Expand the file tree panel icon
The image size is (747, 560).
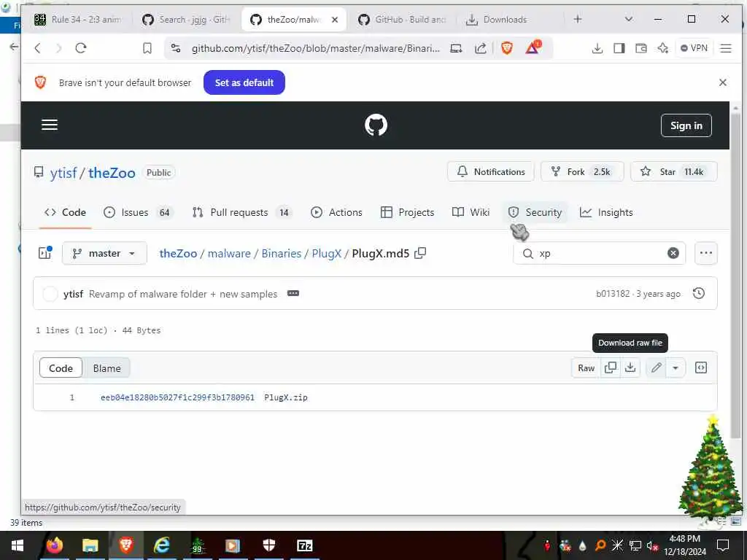(x=45, y=253)
